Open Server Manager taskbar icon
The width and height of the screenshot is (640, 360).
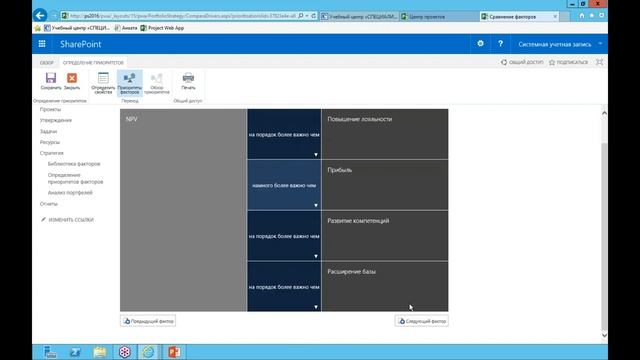pyautogui.click(x=50, y=352)
